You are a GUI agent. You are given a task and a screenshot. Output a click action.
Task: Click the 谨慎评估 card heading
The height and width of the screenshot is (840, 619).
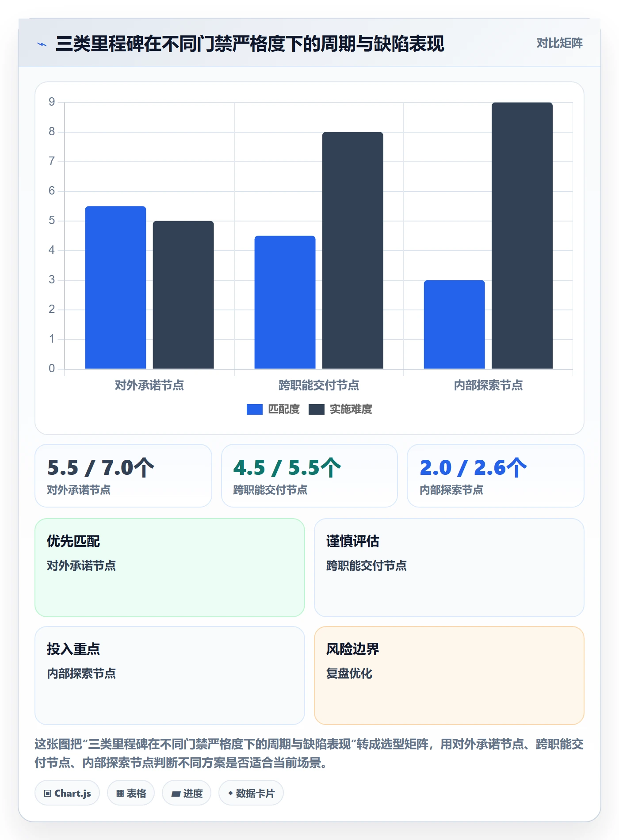[353, 541]
